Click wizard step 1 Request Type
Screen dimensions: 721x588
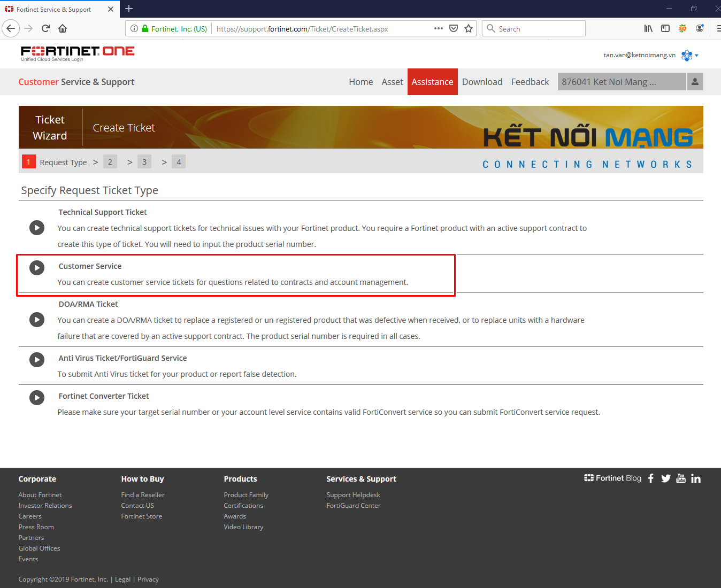pos(55,162)
